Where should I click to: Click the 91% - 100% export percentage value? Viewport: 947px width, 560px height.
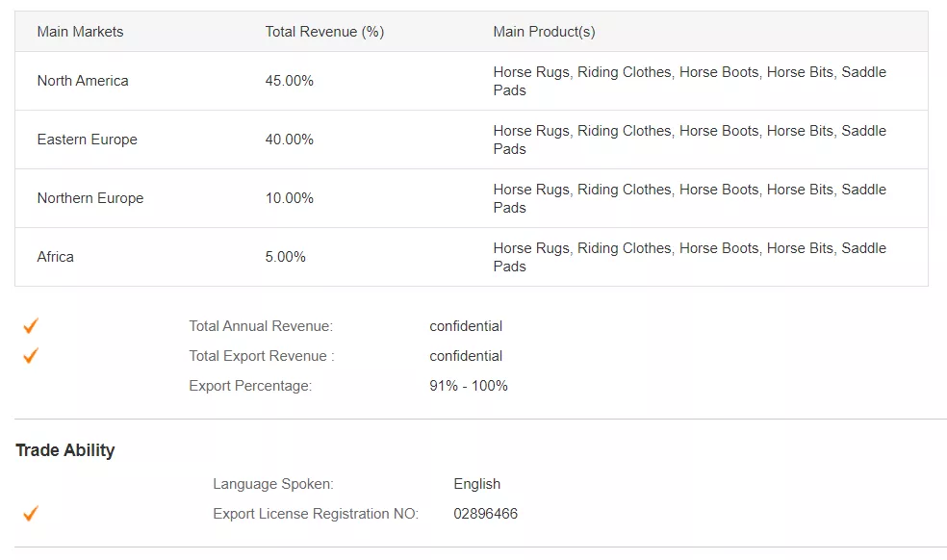click(469, 386)
